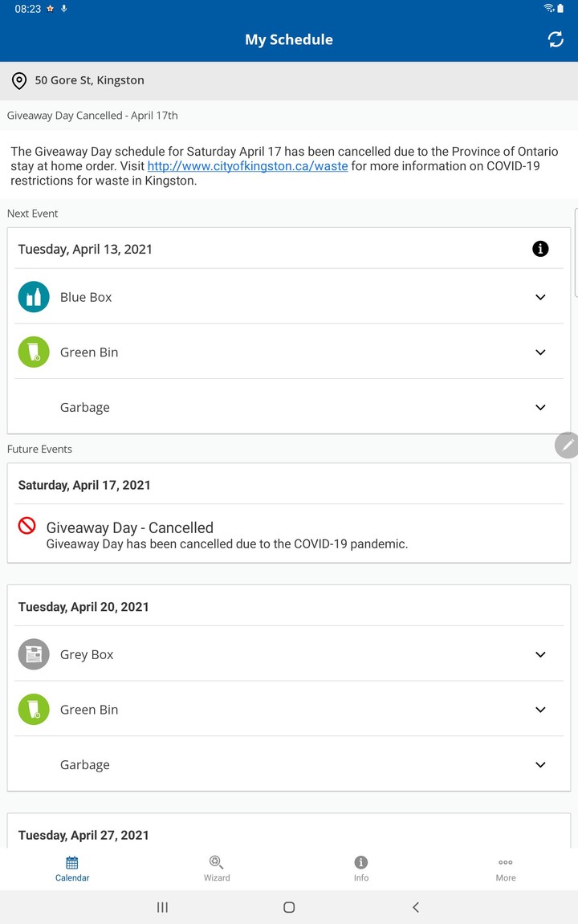Tap Android back navigation button
Image resolution: width=578 pixels, height=924 pixels.
[415, 907]
